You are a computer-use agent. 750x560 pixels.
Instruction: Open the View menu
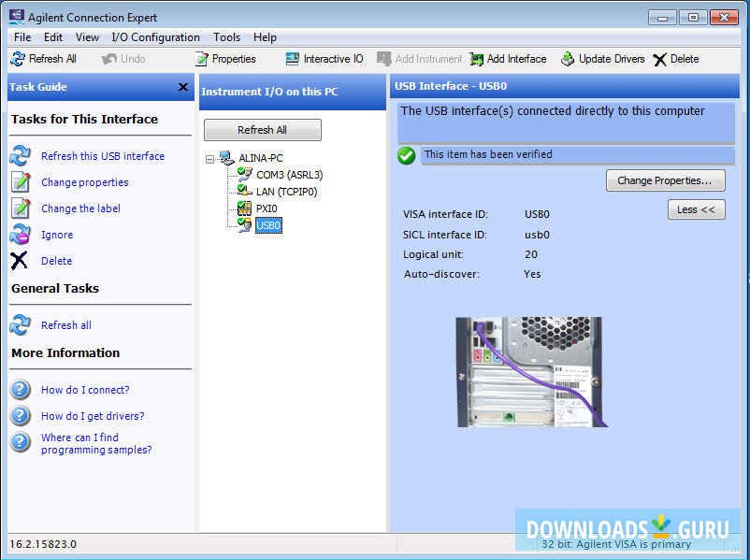[x=87, y=37]
